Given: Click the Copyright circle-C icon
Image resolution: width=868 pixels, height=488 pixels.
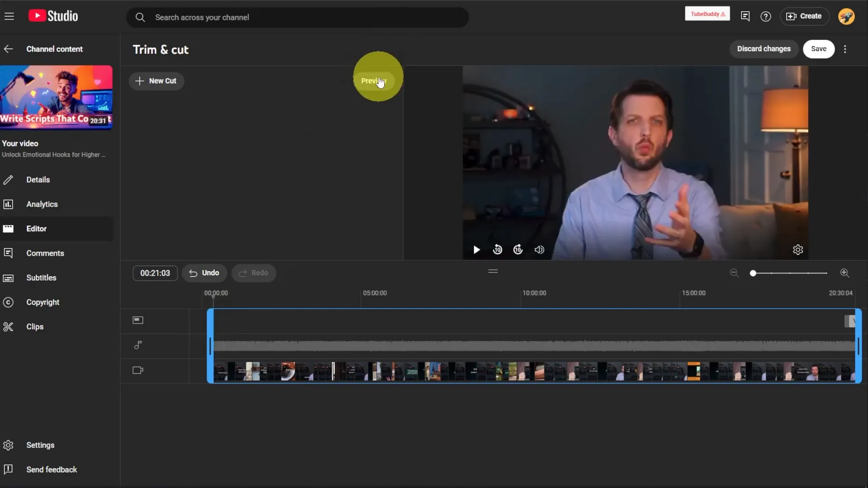Looking at the screenshot, I should (8, 302).
